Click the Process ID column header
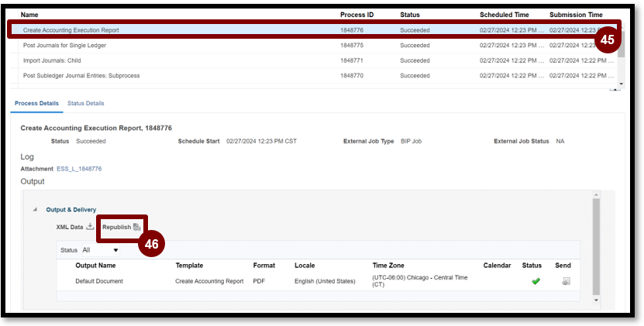Image resolution: width=644 pixels, height=326 pixels. click(357, 15)
